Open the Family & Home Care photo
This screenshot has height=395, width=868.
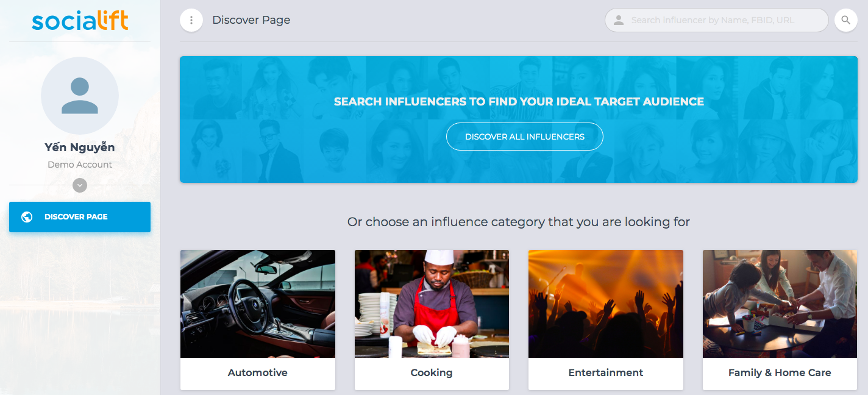coord(780,304)
